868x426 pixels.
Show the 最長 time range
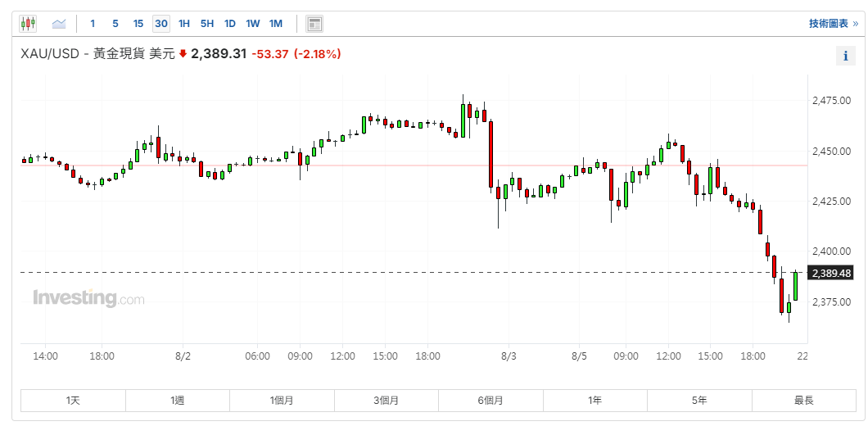pos(803,401)
